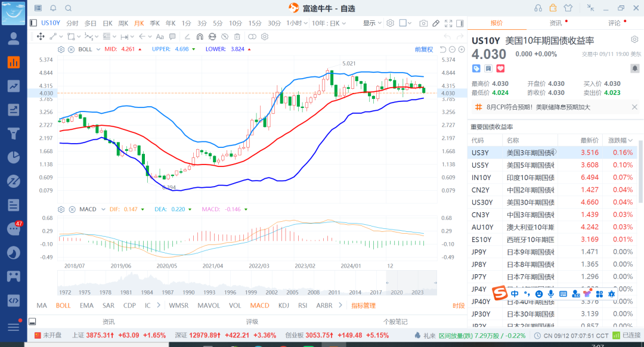Screen dimensions: 644x347
Task: Select the US30Y 美国30年期国债 row
Action: 552,202
